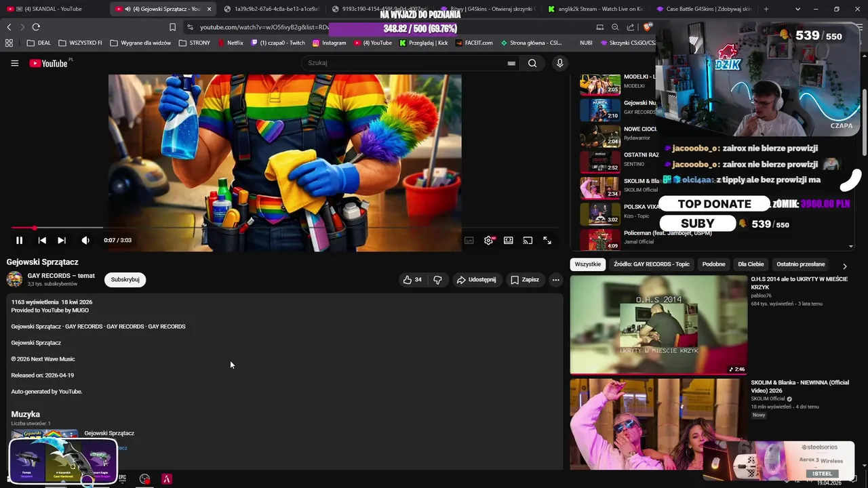
Task: Play the POLSKA VIXA playlist item
Action: tap(618, 213)
